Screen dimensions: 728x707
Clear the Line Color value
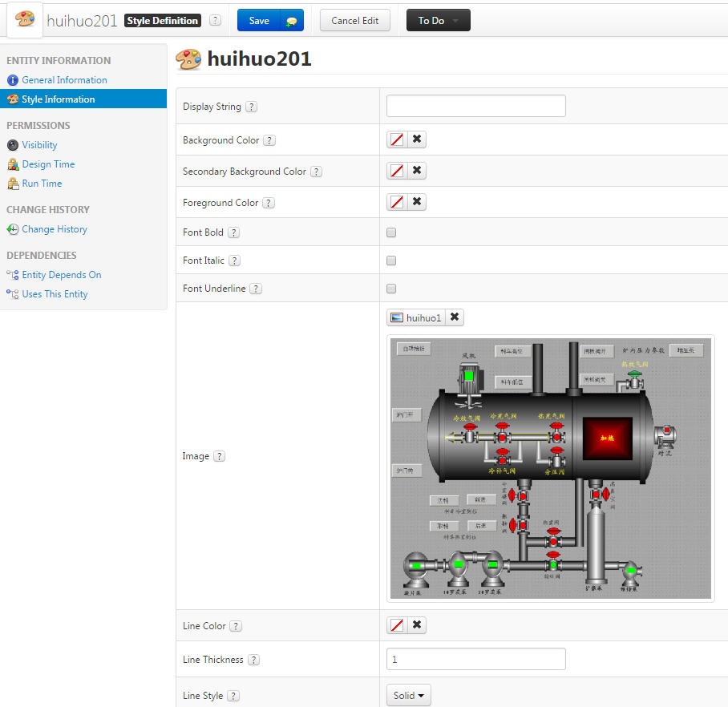[x=417, y=625]
